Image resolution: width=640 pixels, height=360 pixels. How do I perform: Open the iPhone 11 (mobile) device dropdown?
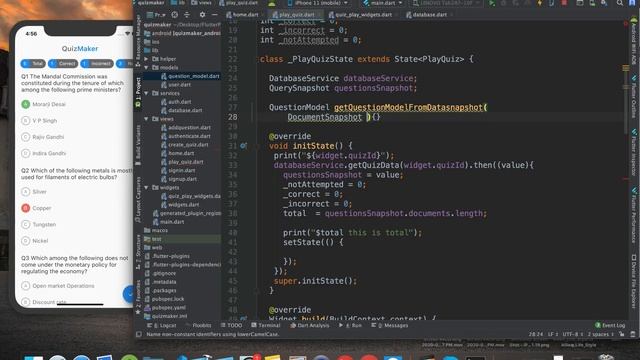pyautogui.click(x=318, y=3)
